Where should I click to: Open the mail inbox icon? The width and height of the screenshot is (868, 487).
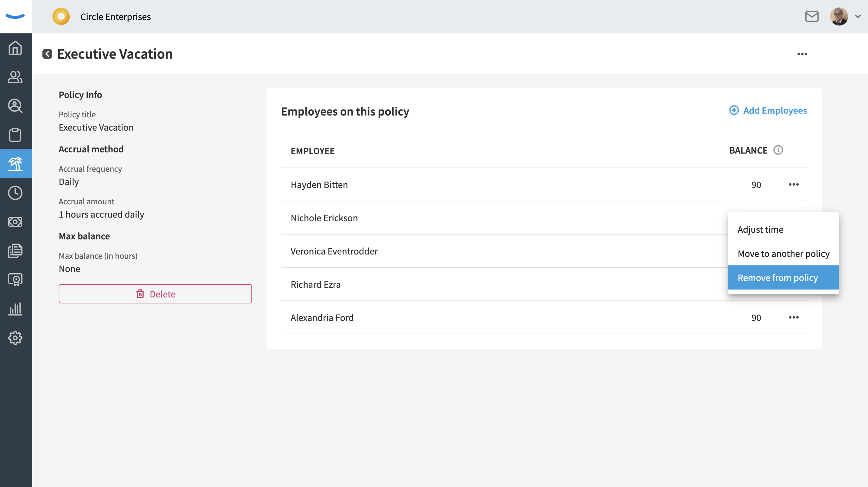click(x=812, y=16)
